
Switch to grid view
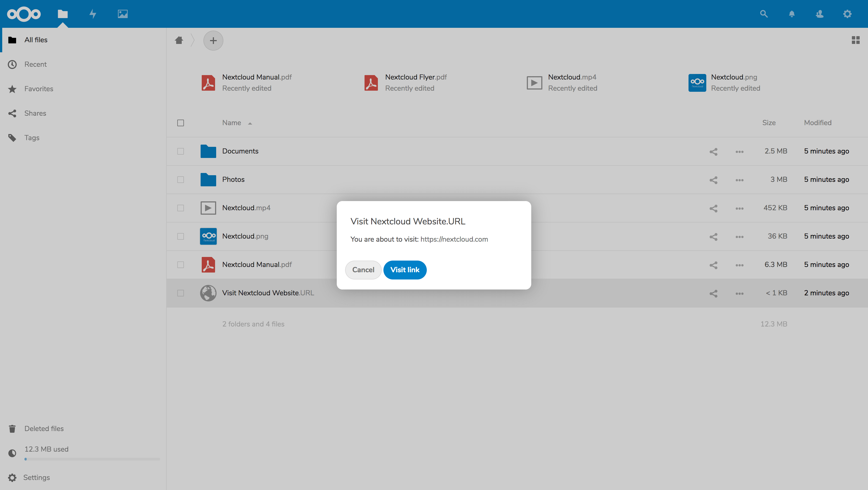pos(855,40)
